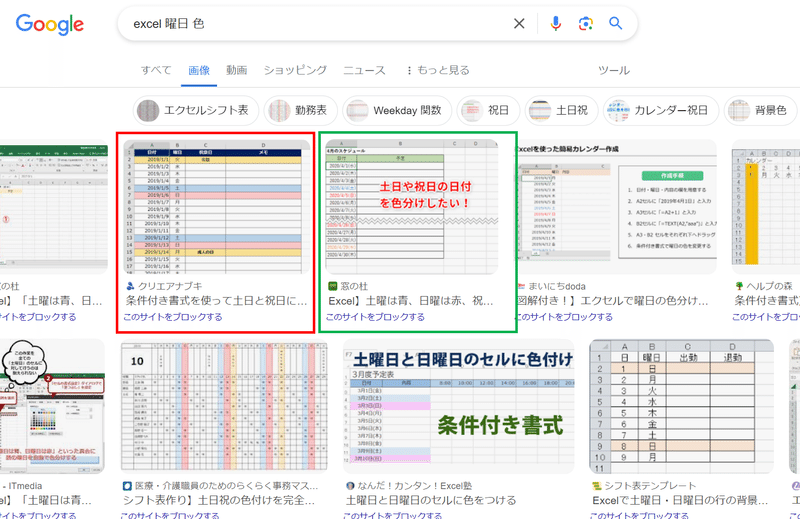This screenshot has width=800, height=519.
Task: Click the blue magnifier search icon
Action: 615,23
